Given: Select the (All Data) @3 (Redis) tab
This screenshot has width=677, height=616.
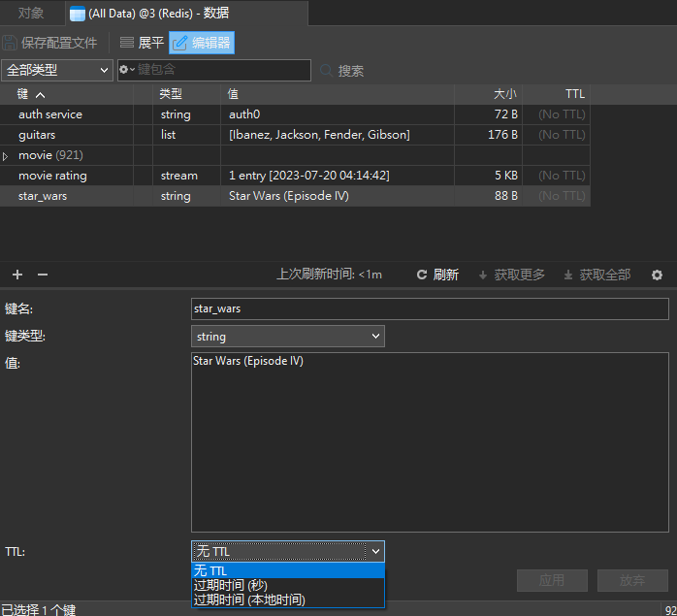Looking at the screenshot, I should pos(186,13).
